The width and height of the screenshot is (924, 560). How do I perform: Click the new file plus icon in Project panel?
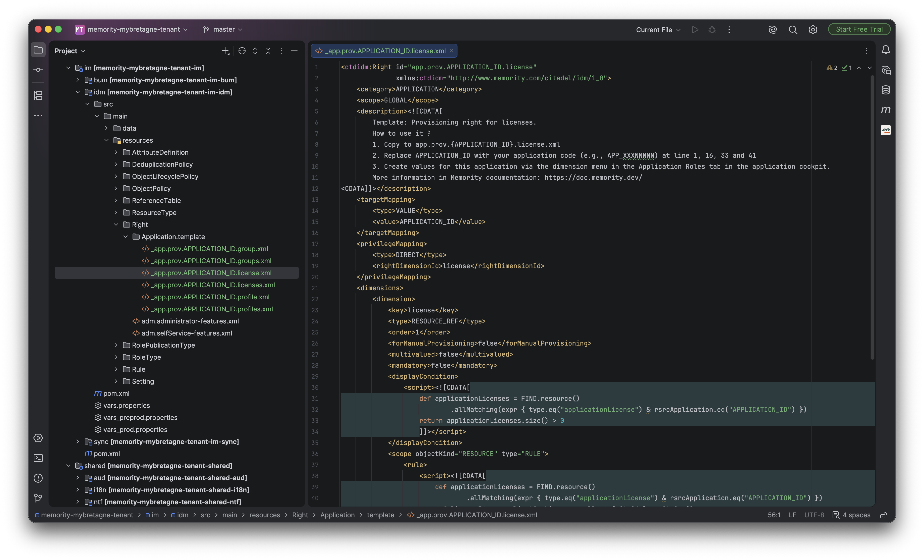pos(225,51)
